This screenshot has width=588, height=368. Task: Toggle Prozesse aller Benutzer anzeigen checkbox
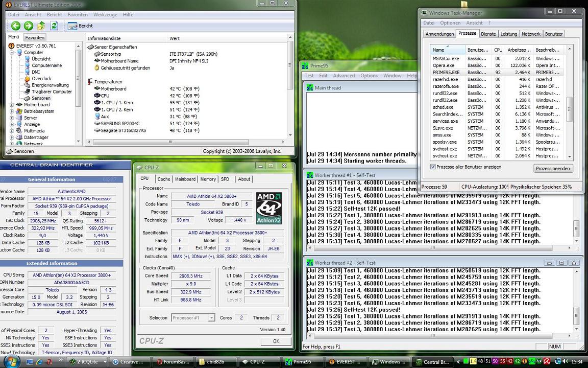click(433, 167)
